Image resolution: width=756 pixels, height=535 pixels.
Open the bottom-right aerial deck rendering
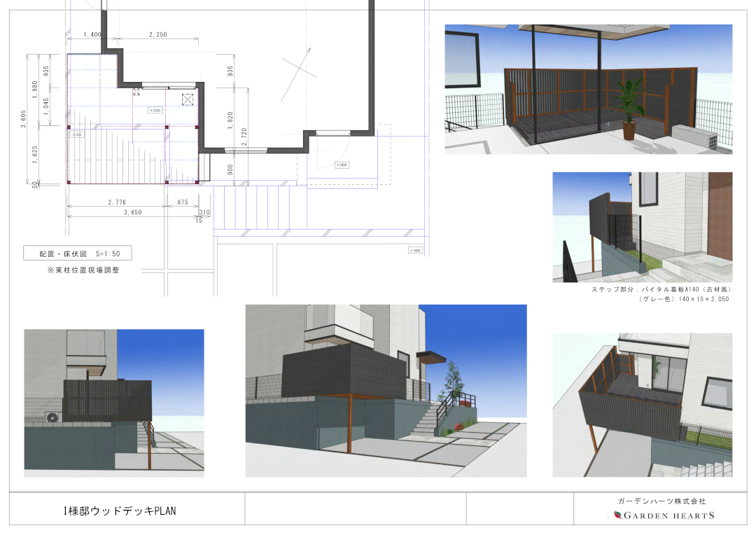coord(642,405)
